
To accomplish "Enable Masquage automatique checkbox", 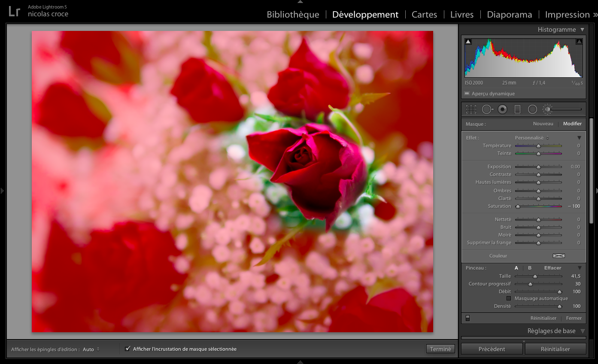I will (x=509, y=298).
